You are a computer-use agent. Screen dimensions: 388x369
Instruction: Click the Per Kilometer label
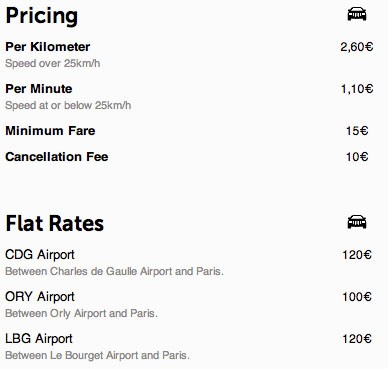48,47
